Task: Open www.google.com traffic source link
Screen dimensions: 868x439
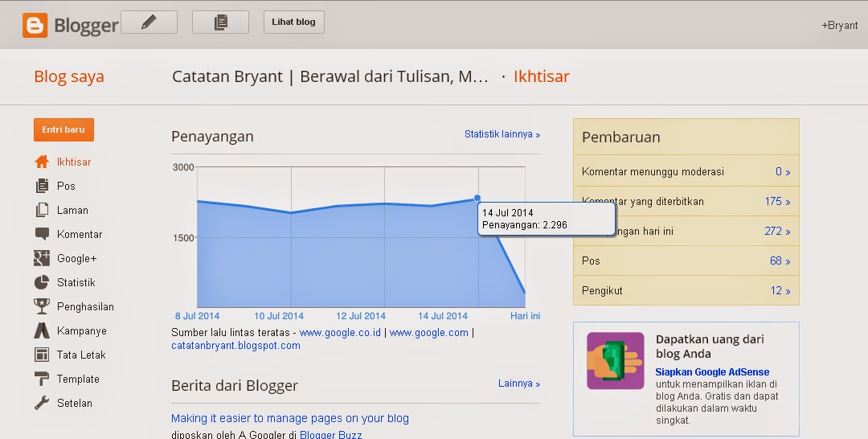Action: 429,333
